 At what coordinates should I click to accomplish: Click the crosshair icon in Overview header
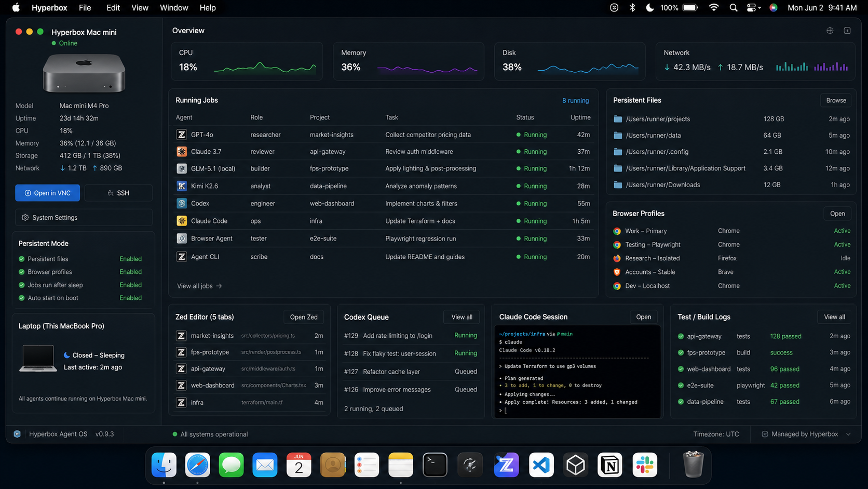click(830, 31)
